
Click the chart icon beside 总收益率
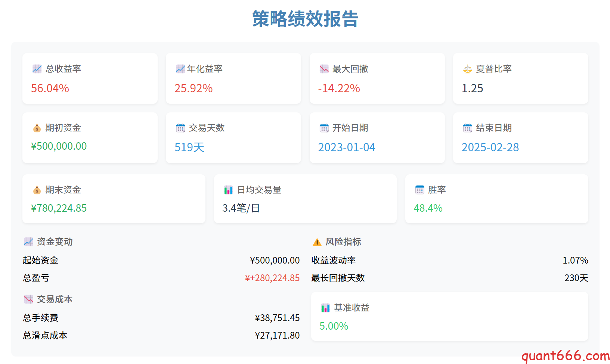37,69
